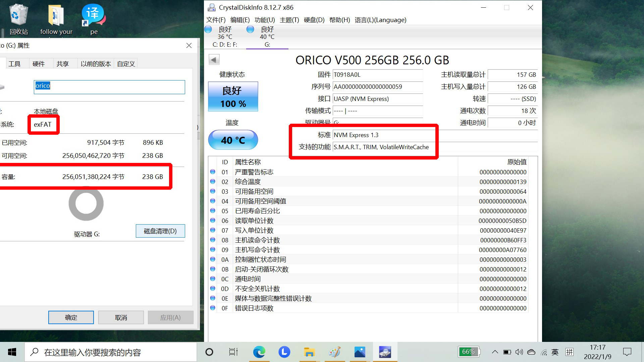
Task: Open the Windows Start menu
Action: point(12,352)
